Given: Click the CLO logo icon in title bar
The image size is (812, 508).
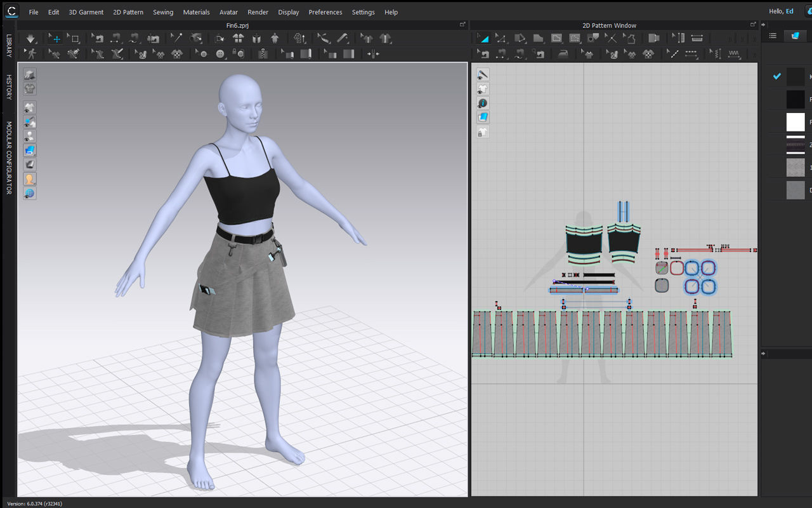Looking at the screenshot, I should click(x=11, y=11).
